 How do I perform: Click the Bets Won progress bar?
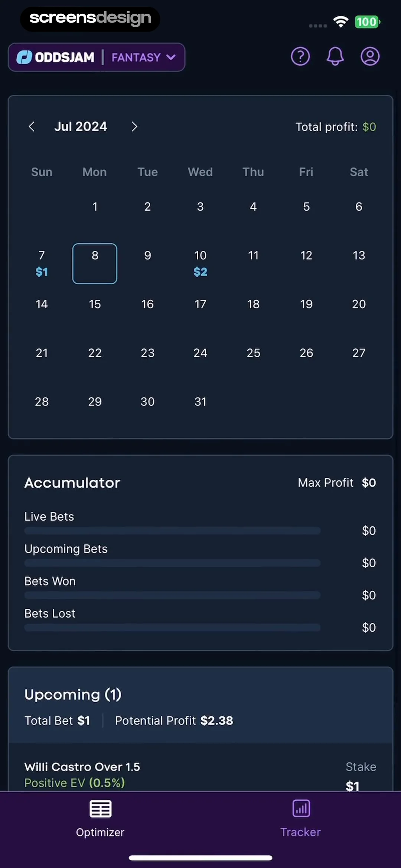click(x=172, y=595)
